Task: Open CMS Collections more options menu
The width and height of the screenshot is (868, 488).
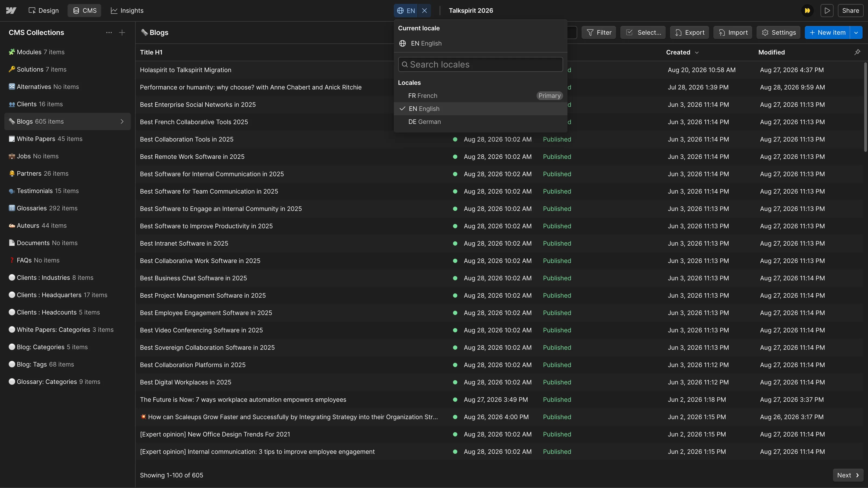Action: point(109,32)
